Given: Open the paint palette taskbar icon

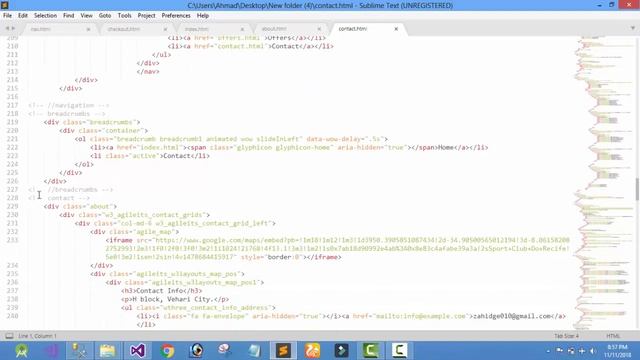Looking at the screenshot, I should pyautogui.click(x=225, y=351).
